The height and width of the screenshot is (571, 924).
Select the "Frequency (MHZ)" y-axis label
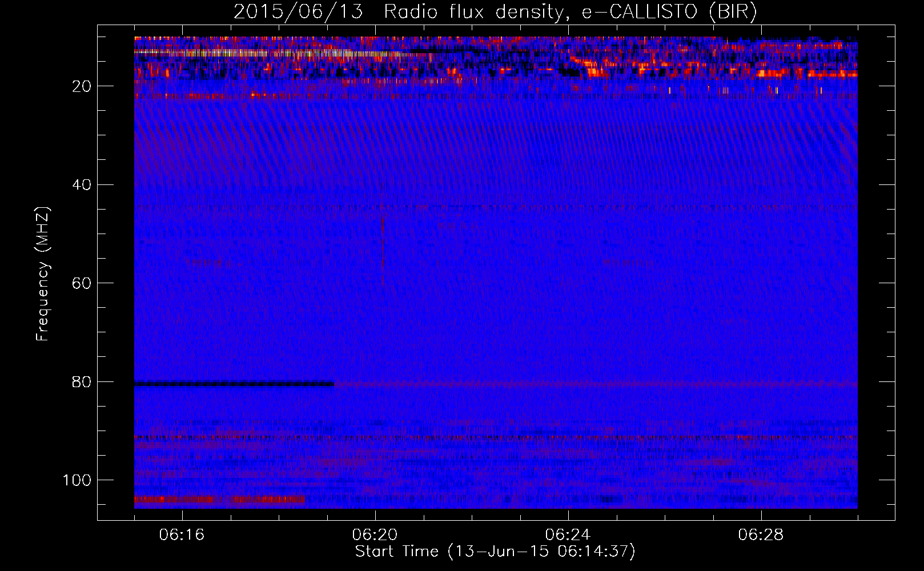pos(43,274)
